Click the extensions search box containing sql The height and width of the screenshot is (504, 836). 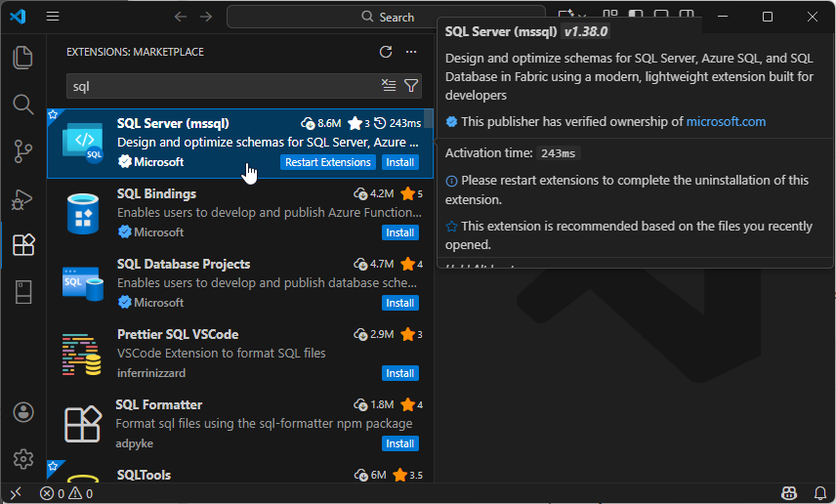tap(220, 86)
